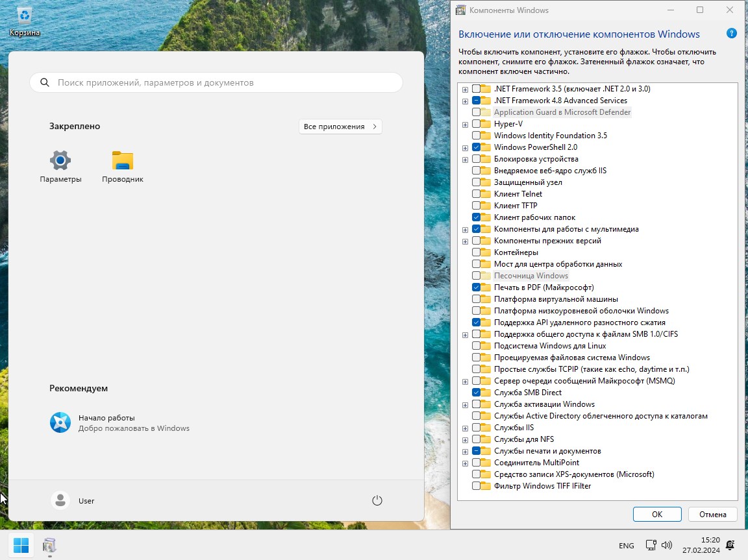Uncheck Windows PowerShell 2.0
The image size is (748, 560).
(476, 147)
